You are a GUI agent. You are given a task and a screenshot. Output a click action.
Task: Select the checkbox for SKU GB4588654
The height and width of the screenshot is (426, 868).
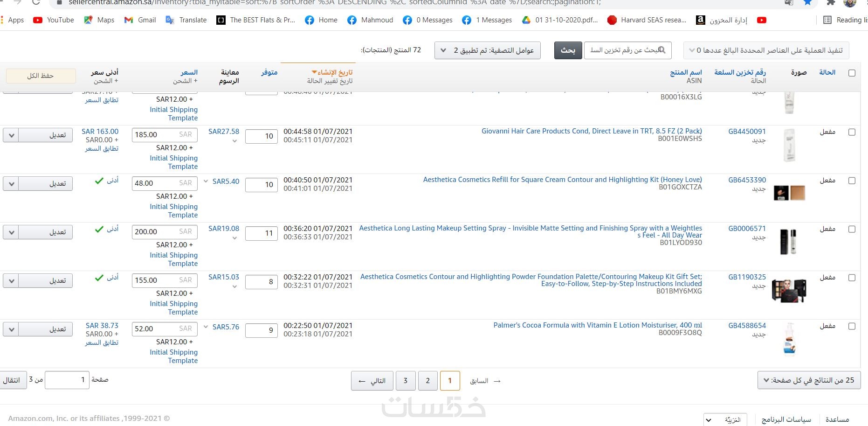[852, 327]
